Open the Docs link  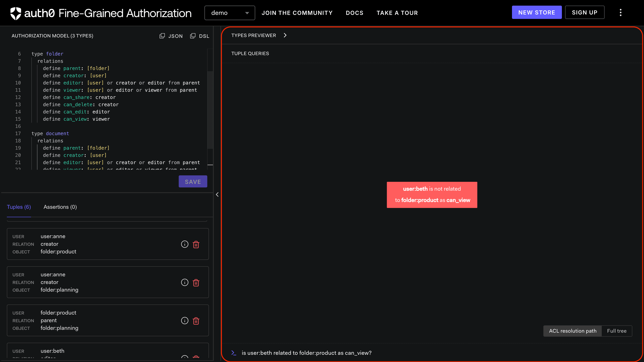pyautogui.click(x=354, y=13)
